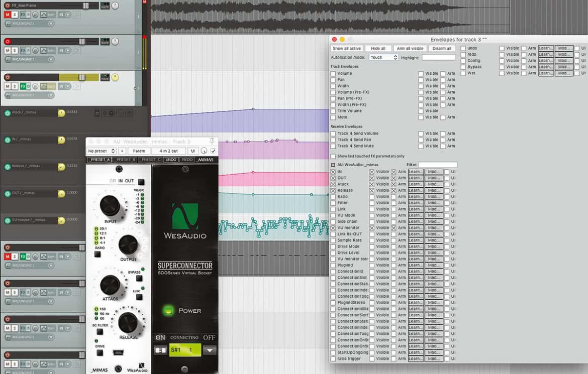
Task: Click the RELEASE knob on the _MIMAS plugin
Action: [x=128, y=322]
